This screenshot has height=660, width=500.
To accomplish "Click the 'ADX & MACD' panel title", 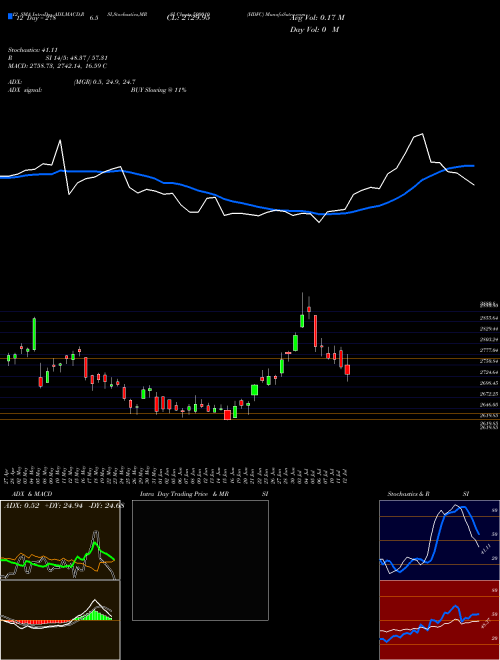I will 32,494.
